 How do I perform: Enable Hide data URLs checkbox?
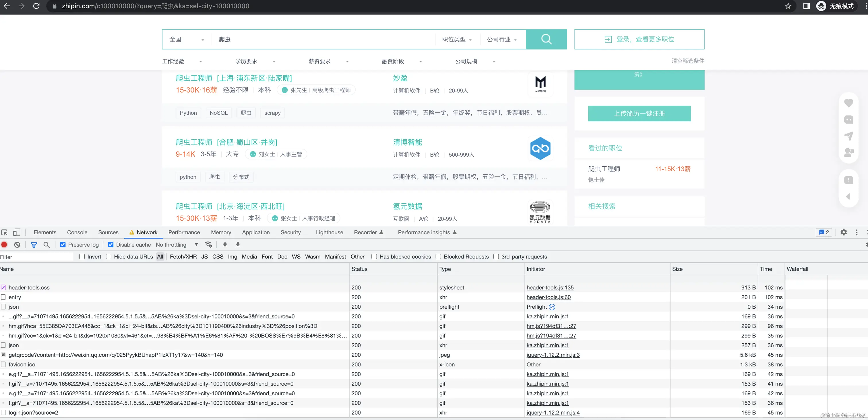(108, 257)
